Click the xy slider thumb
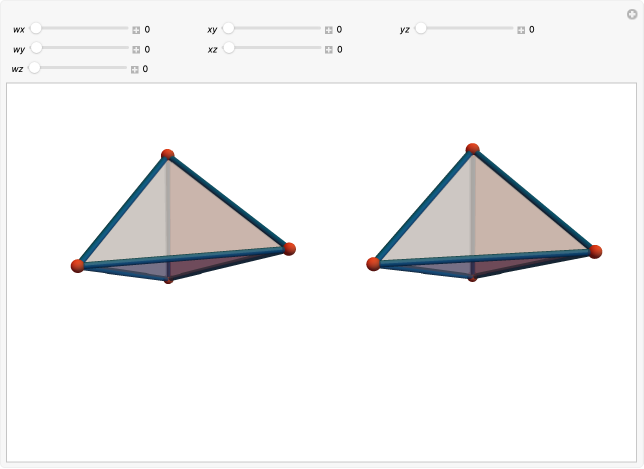The width and height of the screenshot is (644, 469). click(228, 29)
